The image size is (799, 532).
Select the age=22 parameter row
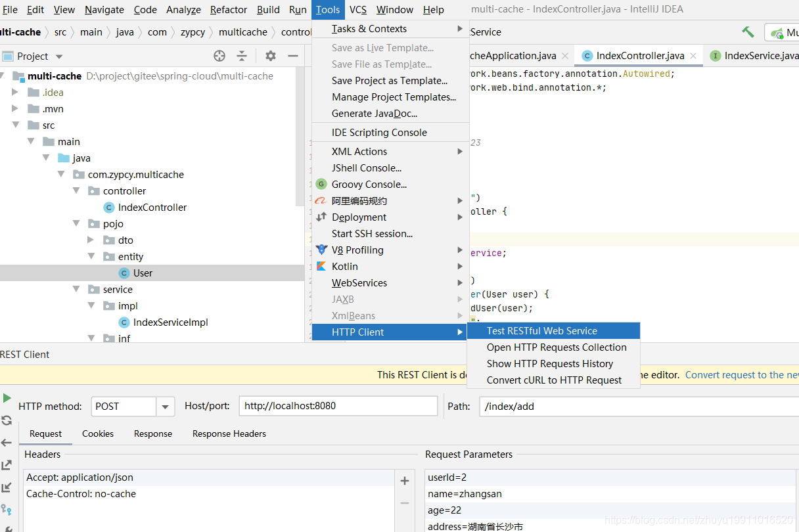[x=612, y=510]
